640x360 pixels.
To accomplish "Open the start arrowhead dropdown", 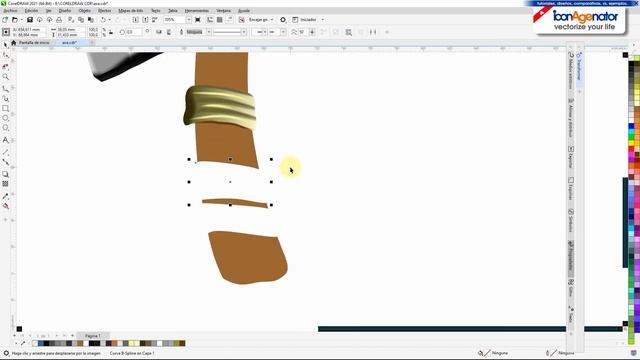I will 264,32.
